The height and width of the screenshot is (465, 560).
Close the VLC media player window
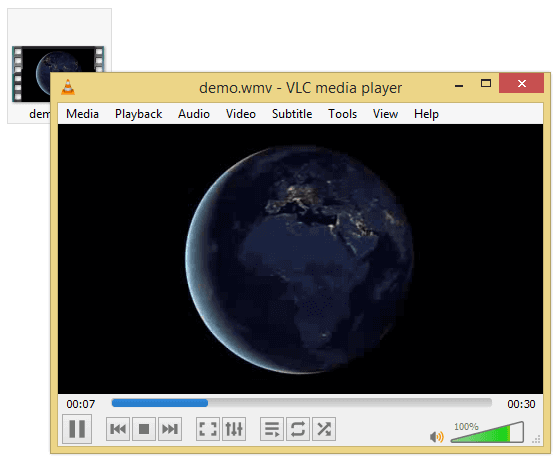(x=521, y=83)
